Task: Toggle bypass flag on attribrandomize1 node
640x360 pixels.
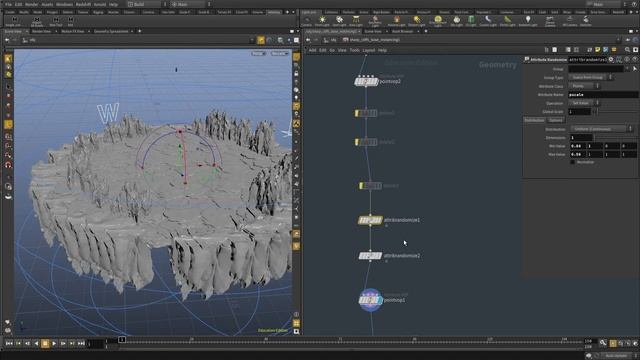Action: pyautogui.click(x=360, y=220)
